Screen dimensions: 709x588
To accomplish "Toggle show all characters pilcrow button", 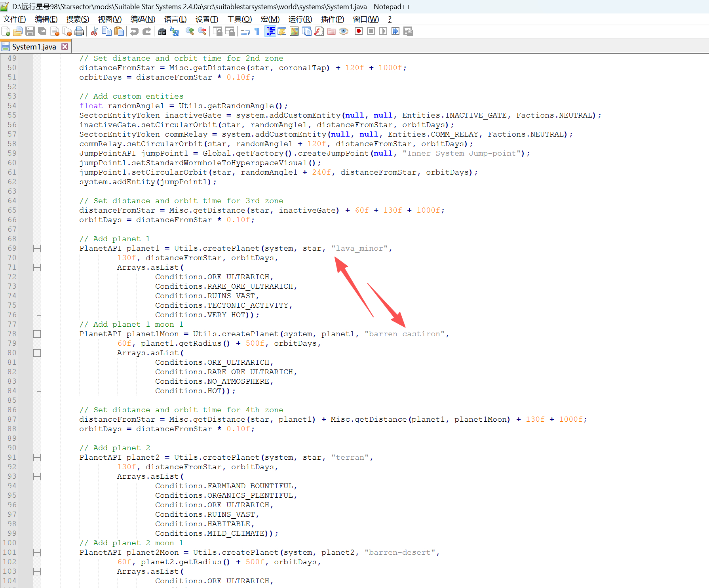I will [257, 32].
